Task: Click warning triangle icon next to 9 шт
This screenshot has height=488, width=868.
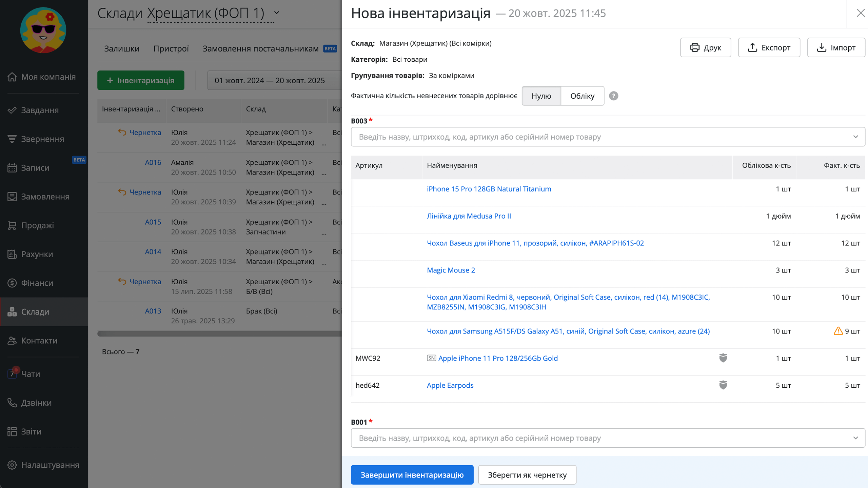Action: pos(838,331)
